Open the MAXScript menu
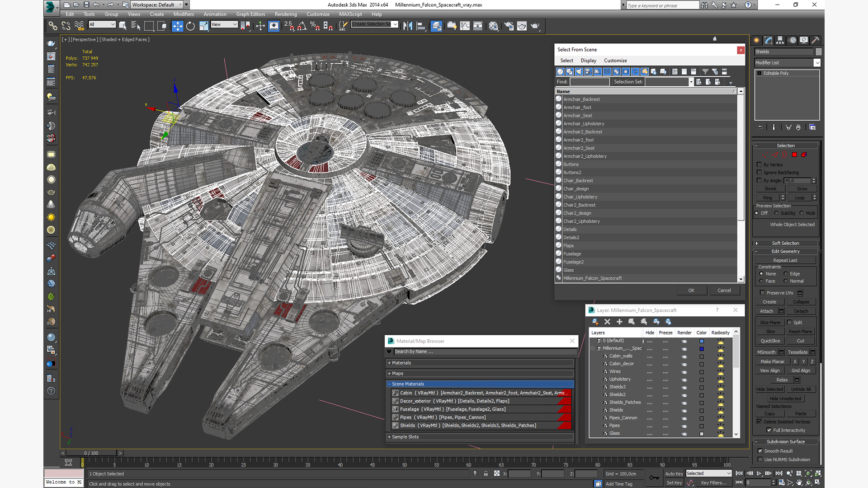 point(350,14)
